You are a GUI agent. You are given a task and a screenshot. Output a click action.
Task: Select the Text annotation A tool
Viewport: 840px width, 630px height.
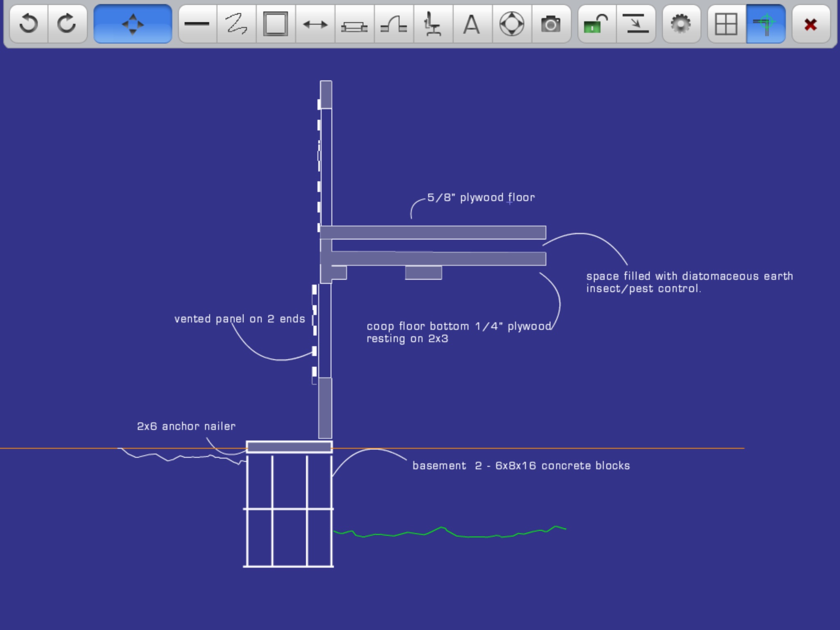pyautogui.click(x=472, y=24)
